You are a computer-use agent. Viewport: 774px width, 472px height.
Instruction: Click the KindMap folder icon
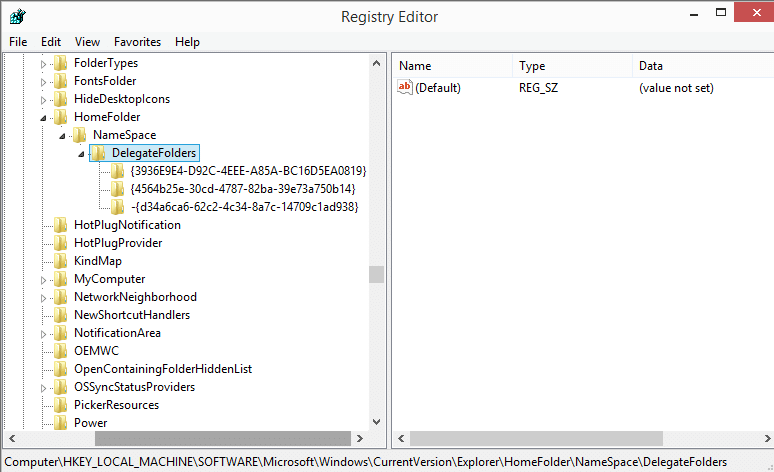coord(61,261)
